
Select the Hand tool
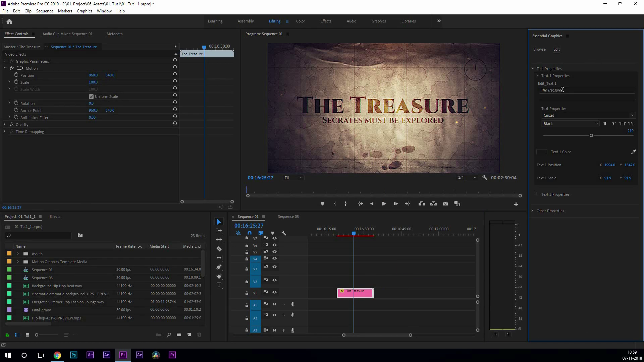(x=219, y=276)
